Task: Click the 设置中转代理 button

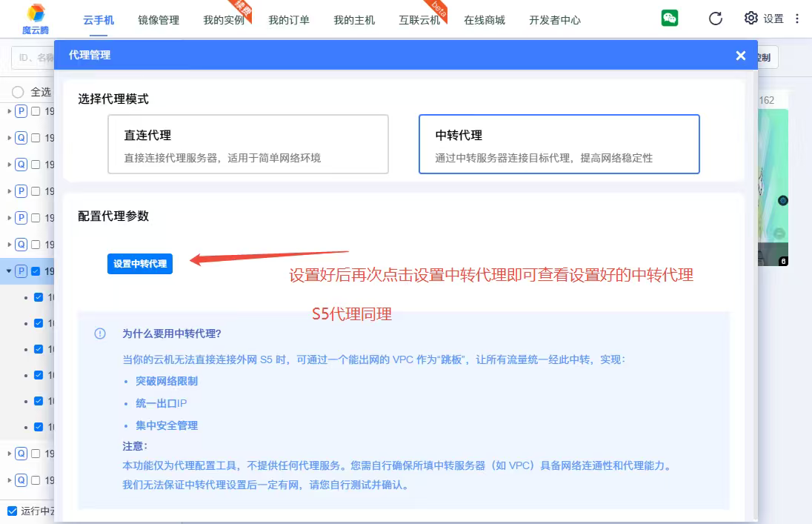Action: click(x=140, y=264)
